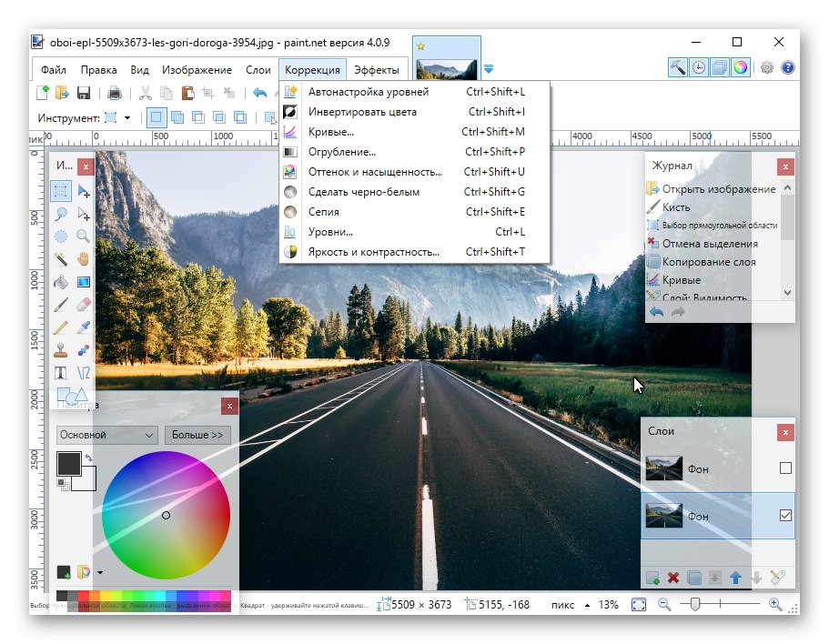Open the Основной color mode dropdown
This screenshot has height=644, width=829.
coord(106,435)
